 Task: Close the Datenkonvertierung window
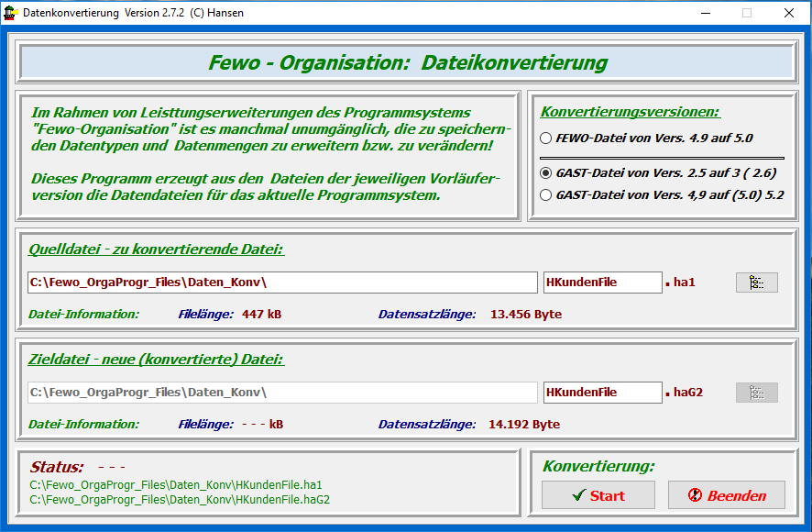[788, 13]
